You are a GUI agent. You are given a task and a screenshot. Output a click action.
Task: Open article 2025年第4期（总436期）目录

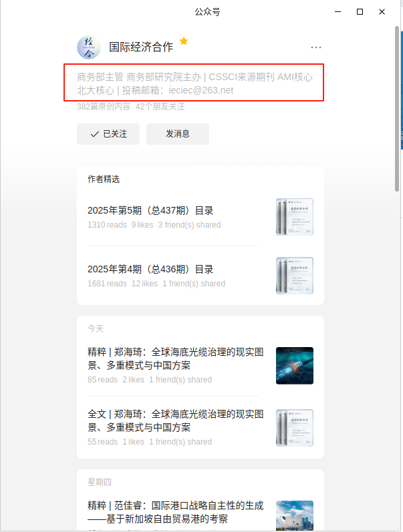[x=150, y=270]
